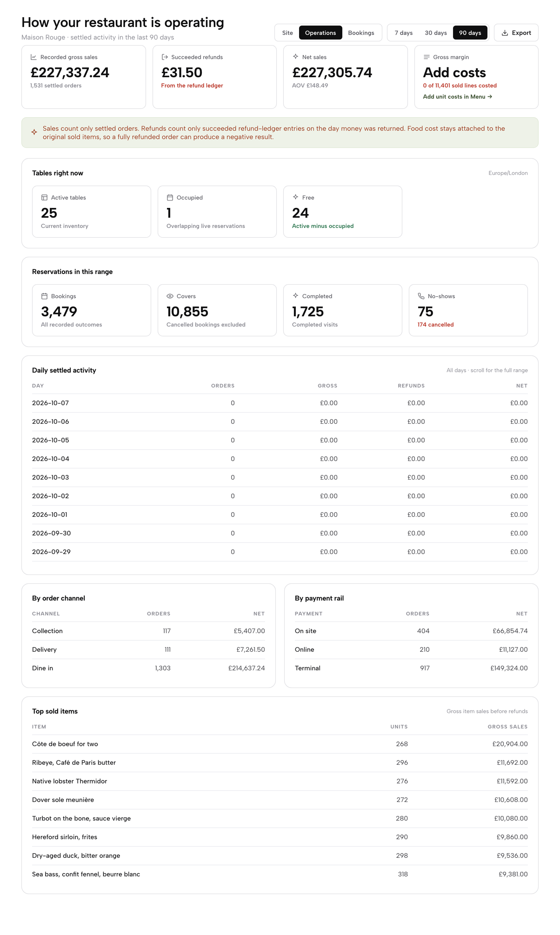This screenshot has height=935, width=560.
Task: Click the Active tables grid icon
Action: click(x=44, y=198)
